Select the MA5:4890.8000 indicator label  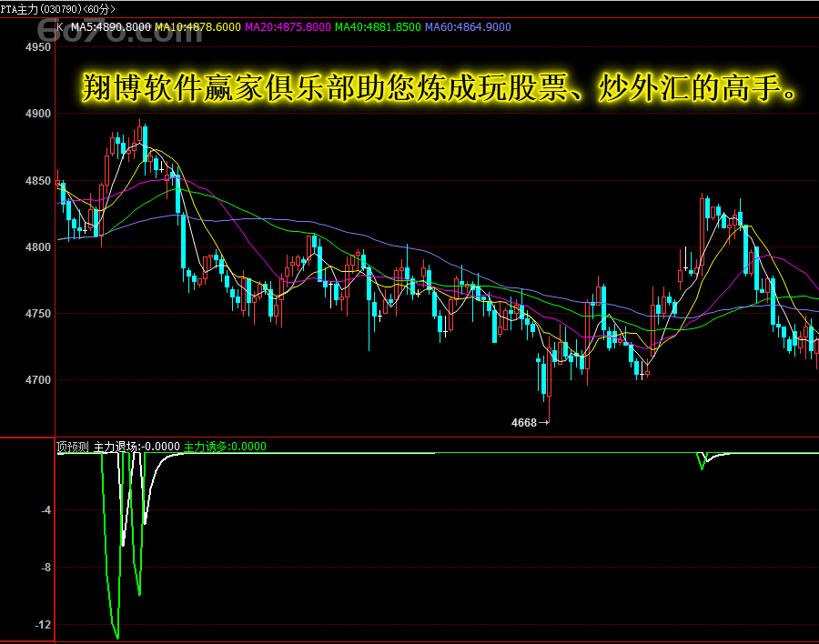(x=111, y=27)
